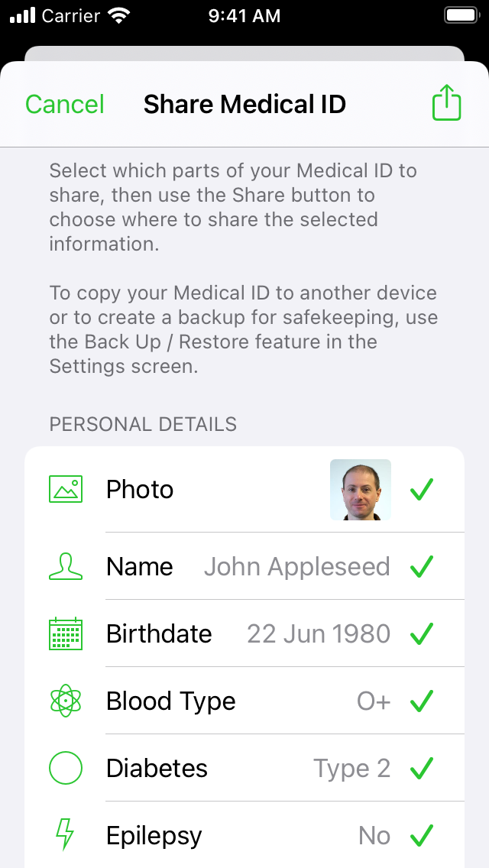Tap the 22 Jun 1980 birthdate value
This screenshot has height=868, width=489.
[319, 633]
